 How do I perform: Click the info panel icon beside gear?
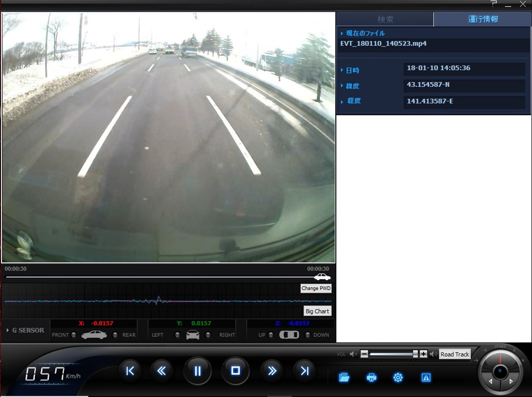click(426, 378)
